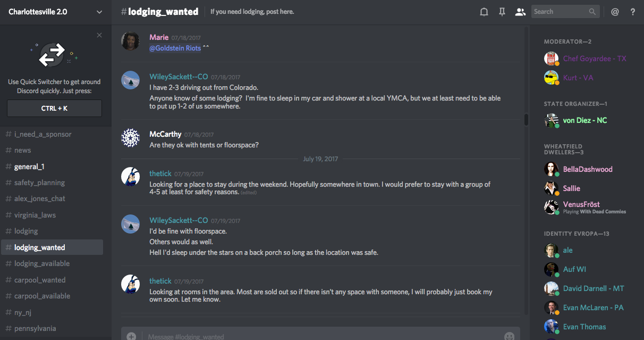Expand the Charlottesville 2.0 server menu

tap(99, 12)
